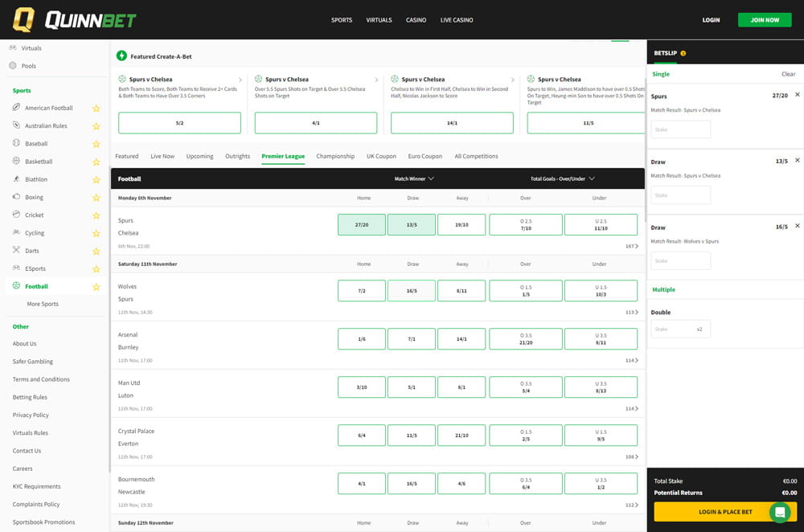
Task: Click the American Football sport icon
Action: click(16, 107)
